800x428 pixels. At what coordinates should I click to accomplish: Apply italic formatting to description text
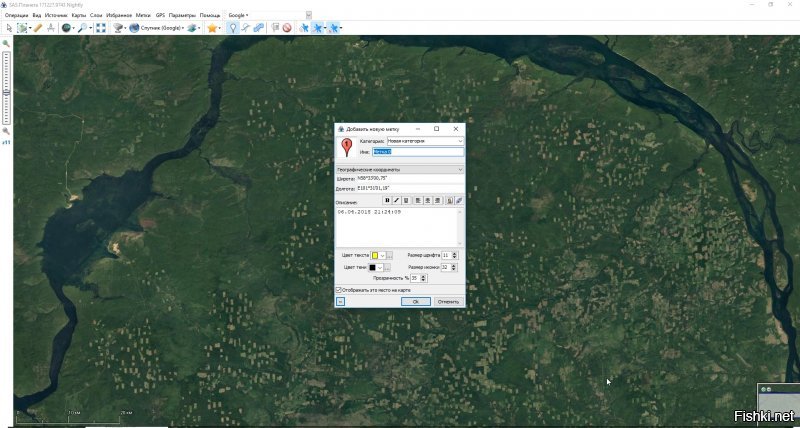pyautogui.click(x=396, y=201)
